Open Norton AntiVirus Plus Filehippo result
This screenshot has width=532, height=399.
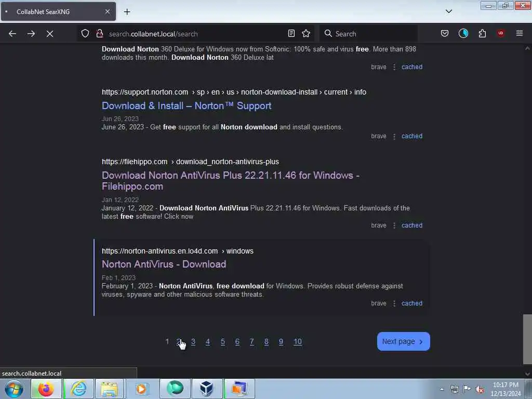point(230,181)
